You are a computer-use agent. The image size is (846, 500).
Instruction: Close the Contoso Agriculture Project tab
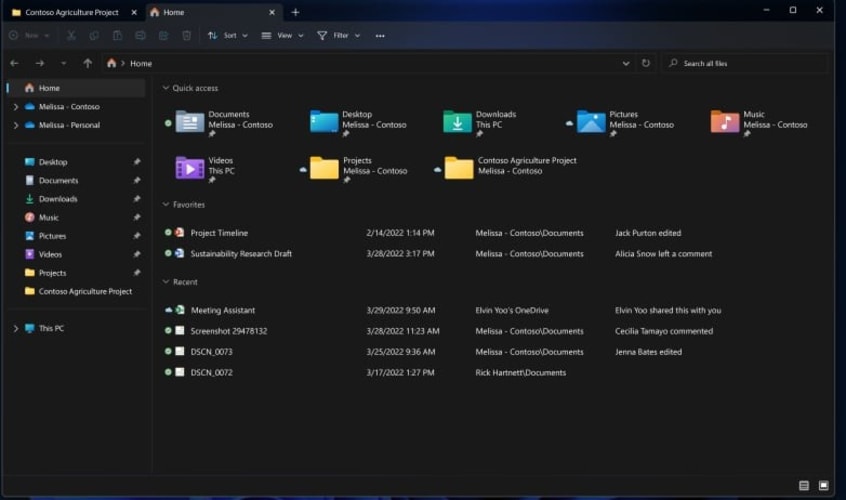(x=134, y=12)
